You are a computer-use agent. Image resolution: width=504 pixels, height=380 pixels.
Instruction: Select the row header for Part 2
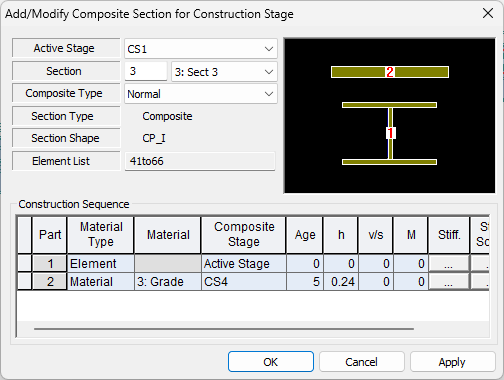point(25,282)
